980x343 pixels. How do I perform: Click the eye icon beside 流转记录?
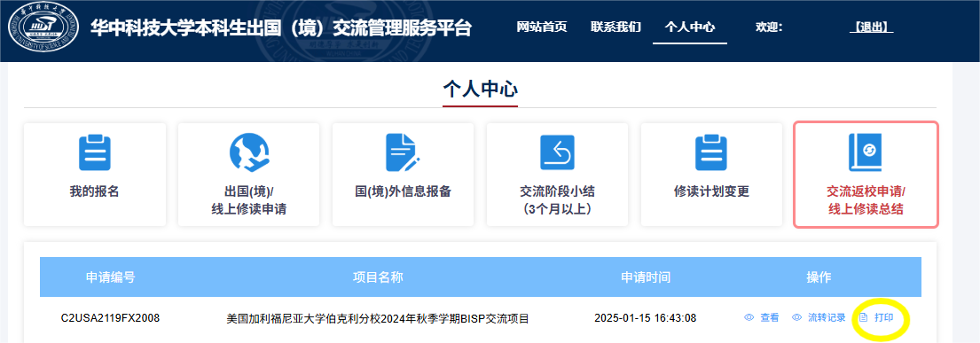796,318
